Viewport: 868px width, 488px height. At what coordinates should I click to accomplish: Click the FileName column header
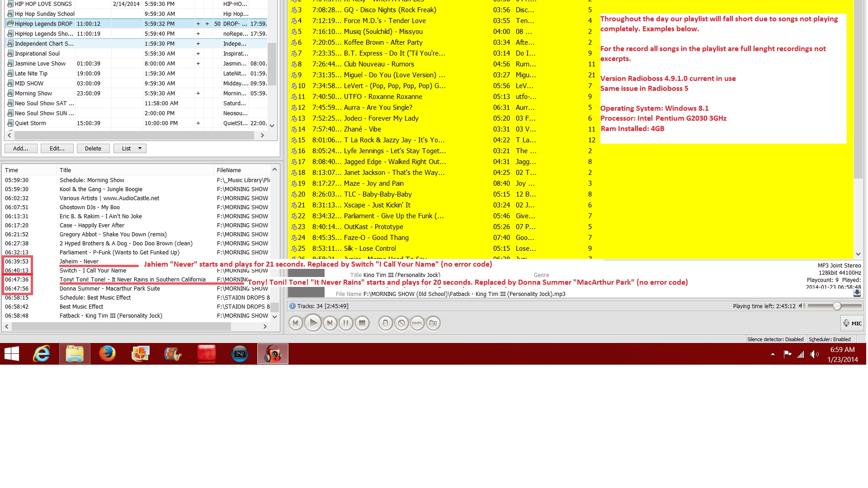[x=229, y=170]
